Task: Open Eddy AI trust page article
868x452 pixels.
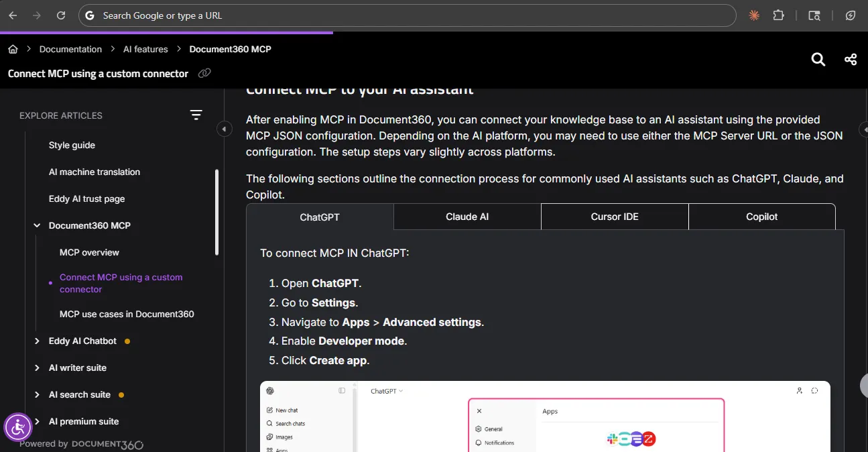Action: coord(86,199)
